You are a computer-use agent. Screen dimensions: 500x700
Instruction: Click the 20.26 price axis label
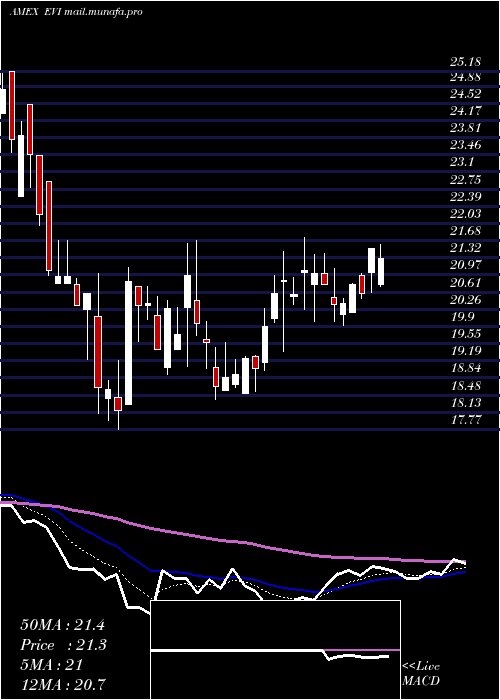tap(465, 300)
